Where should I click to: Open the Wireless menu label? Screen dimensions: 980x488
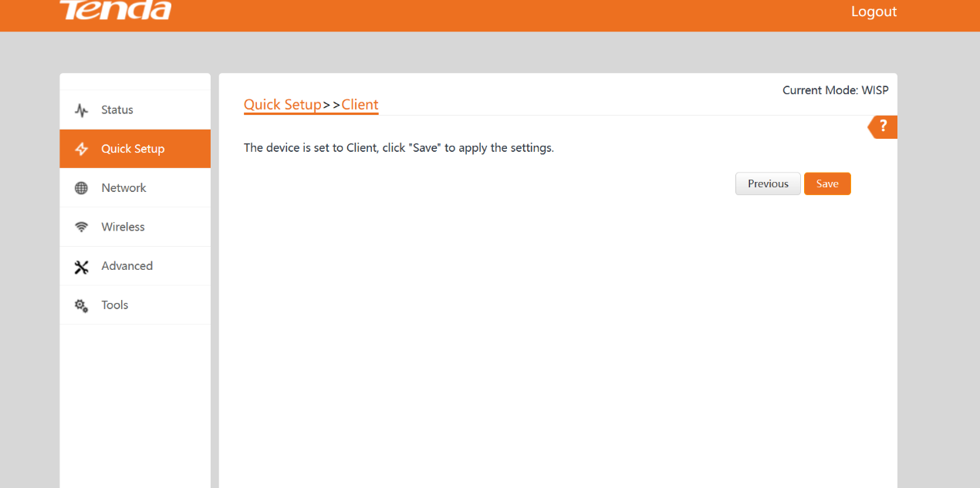click(123, 227)
